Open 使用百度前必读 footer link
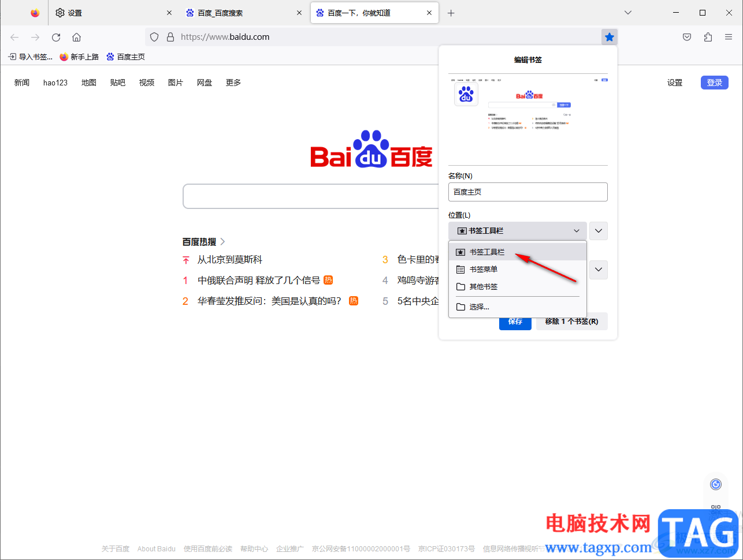 pos(208,549)
